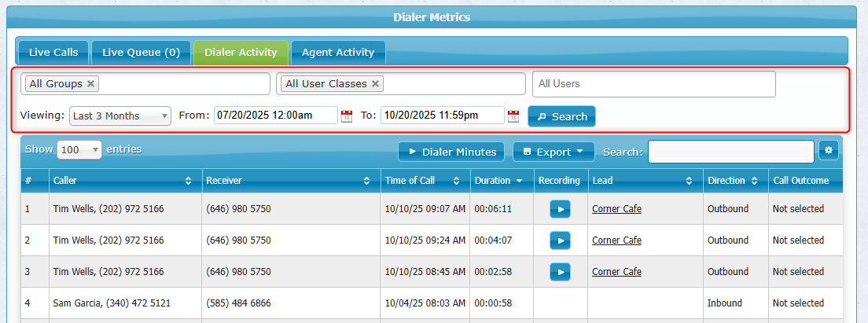Play recording for call row 2
This screenshot has height=323, width=868.
pyautogui.click(x=560, y=240)
